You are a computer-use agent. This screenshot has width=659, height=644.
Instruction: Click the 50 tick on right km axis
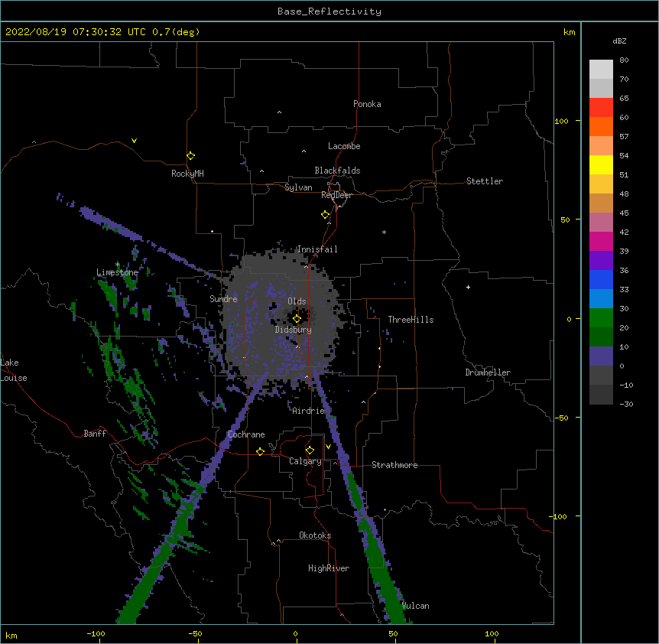pyautogui.click(x=565, y=220)
